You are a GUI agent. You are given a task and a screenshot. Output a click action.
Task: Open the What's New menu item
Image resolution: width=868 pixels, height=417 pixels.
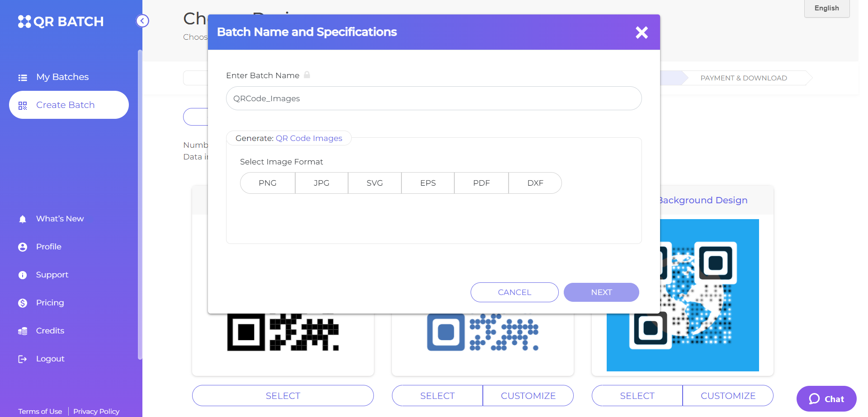pyautogui.click(x=69, y=219)
